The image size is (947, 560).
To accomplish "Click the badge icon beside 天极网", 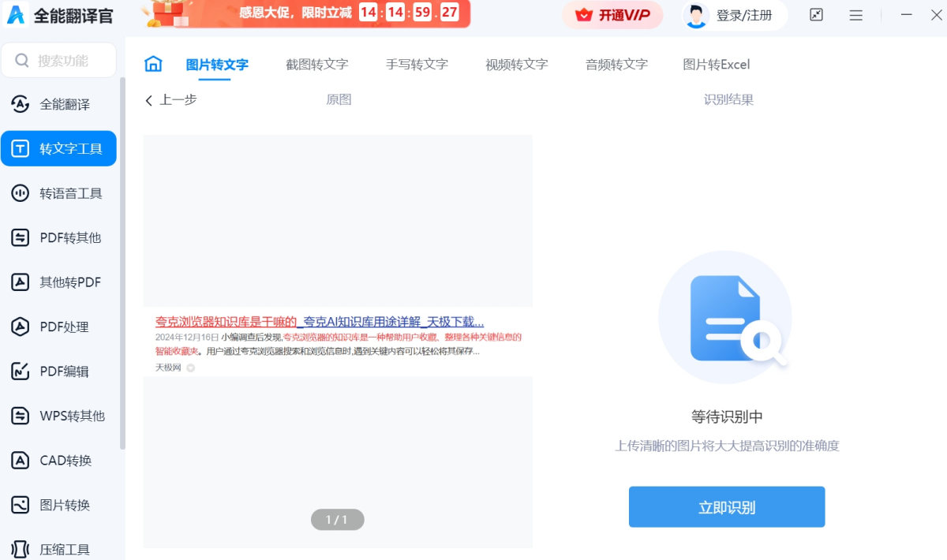I will pyautogui.click(x=190, y=368).
